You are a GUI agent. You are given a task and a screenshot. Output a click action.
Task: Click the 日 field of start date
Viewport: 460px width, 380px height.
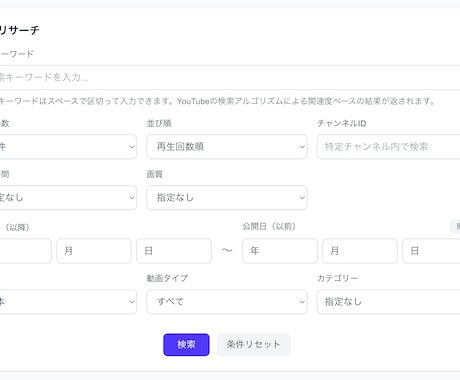pyautogui.click(x=174, y=251)
